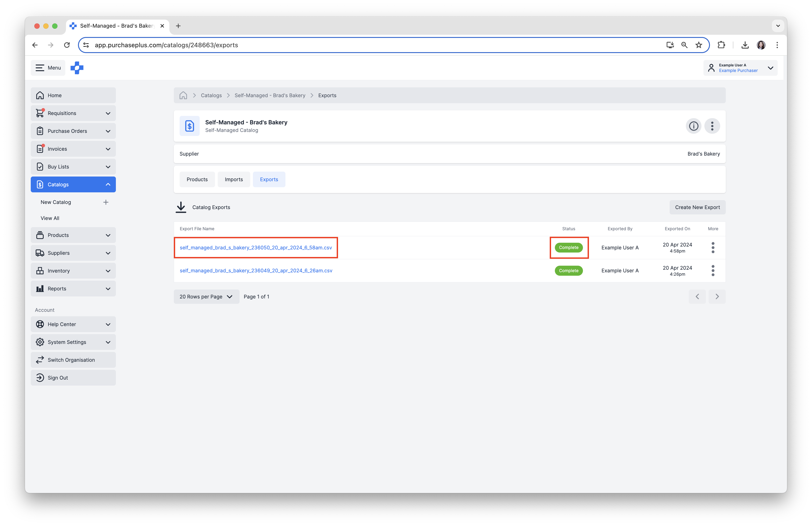This screenshot has height=526, width=812.
Task: Click the catalog info circle icon
Action: [x=693, y=126]
